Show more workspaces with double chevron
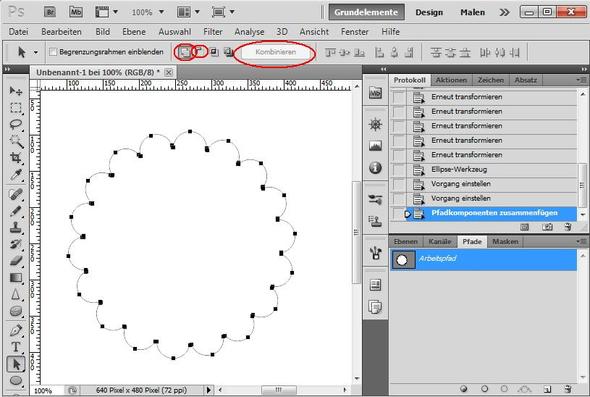 504,12
